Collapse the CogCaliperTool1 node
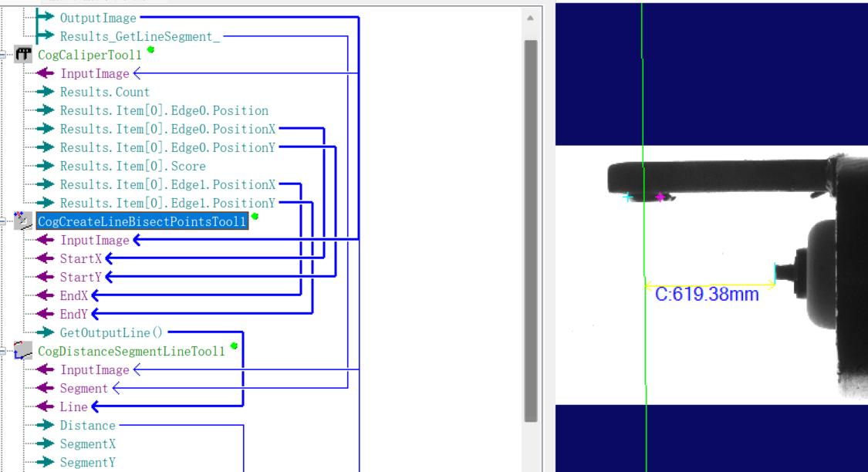Viewport: 868px width, 472px height. click(x=3, y=54)
